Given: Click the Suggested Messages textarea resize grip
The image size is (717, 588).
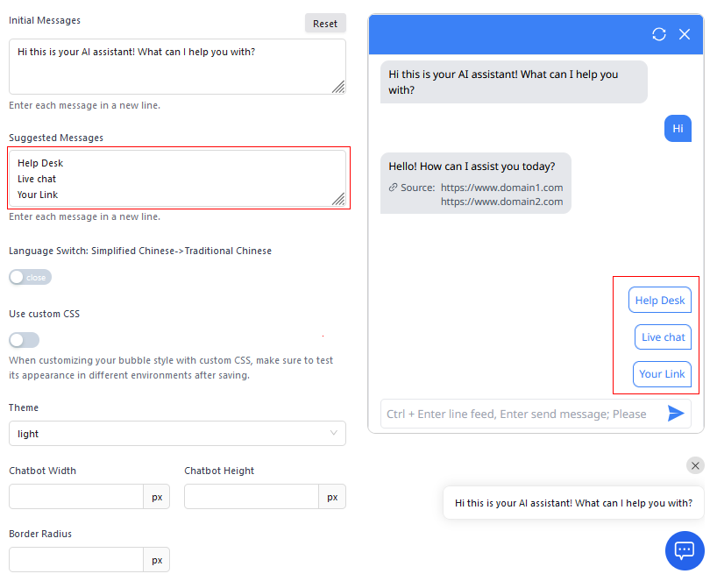Looking at the screenshot, I should 339,200.
